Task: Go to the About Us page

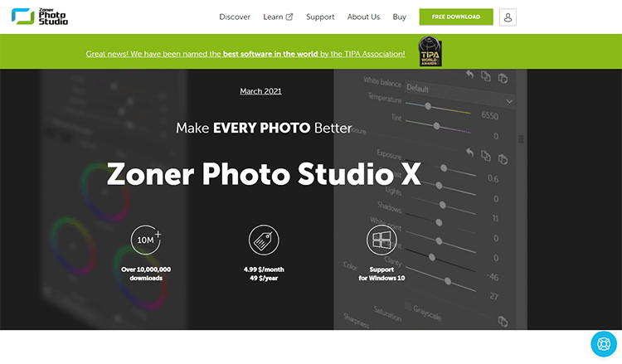Action: [x=363, y=17]
